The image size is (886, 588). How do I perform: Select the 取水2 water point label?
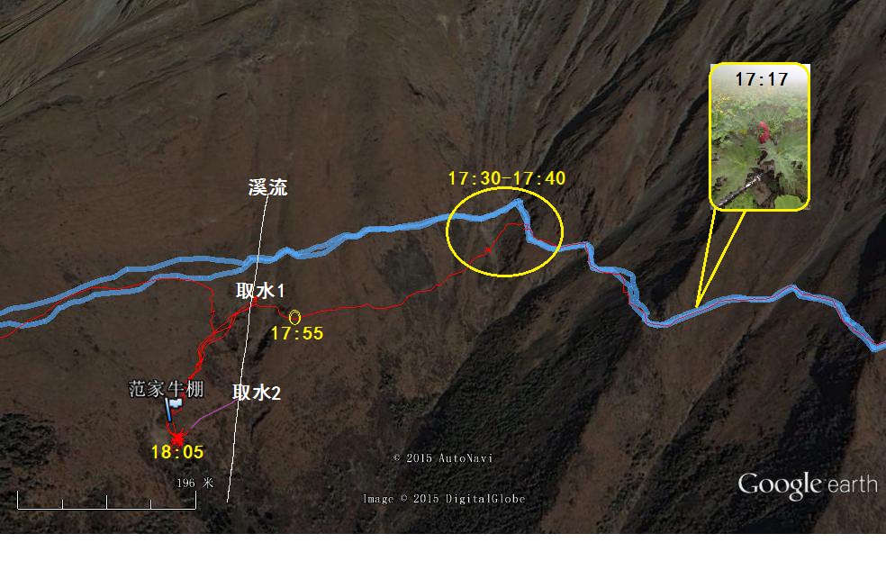point(257,393)
